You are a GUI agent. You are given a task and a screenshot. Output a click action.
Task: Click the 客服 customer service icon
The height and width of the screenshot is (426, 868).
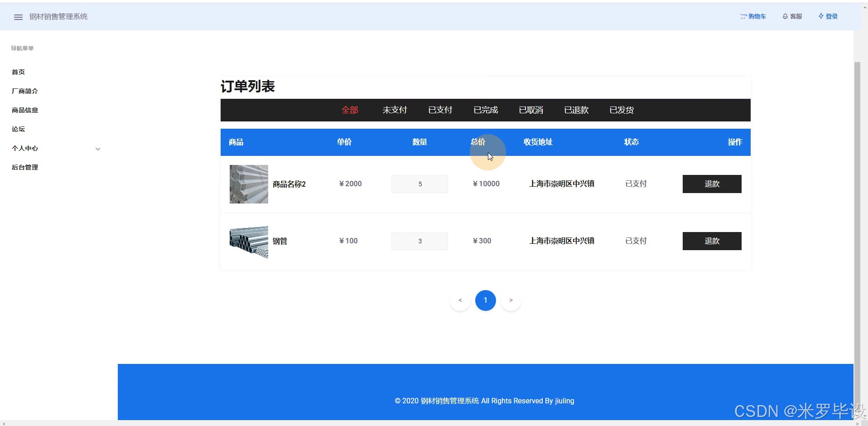coord(792,16)
